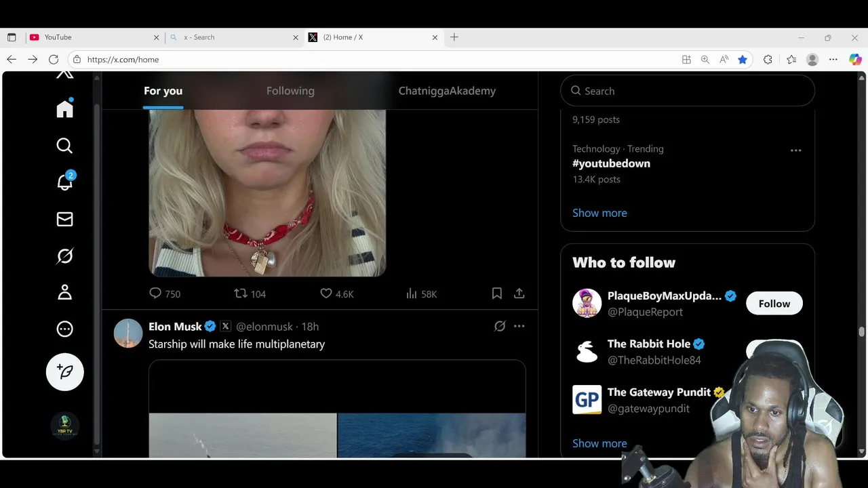The height and width of the screenshot is (488, 868).
Task: Open Messages envelope icon in sidebar
Action: [64, 219]
